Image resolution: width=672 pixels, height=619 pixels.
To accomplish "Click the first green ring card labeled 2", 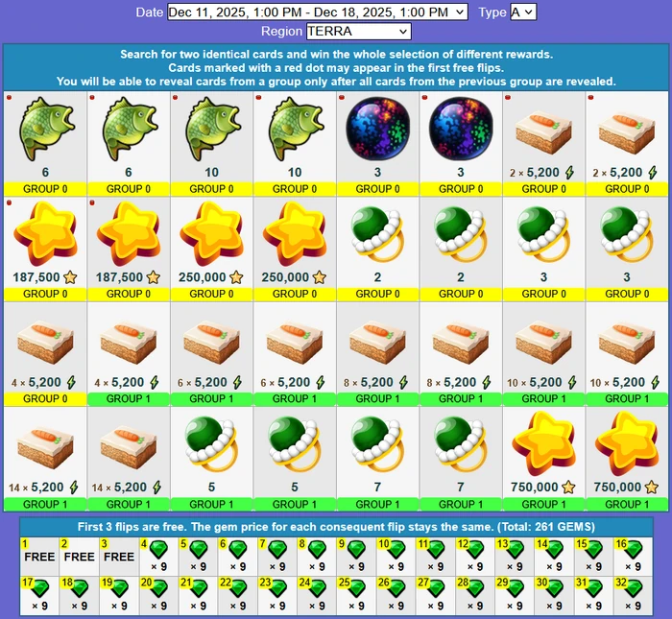I will click(x=377, y=249).
